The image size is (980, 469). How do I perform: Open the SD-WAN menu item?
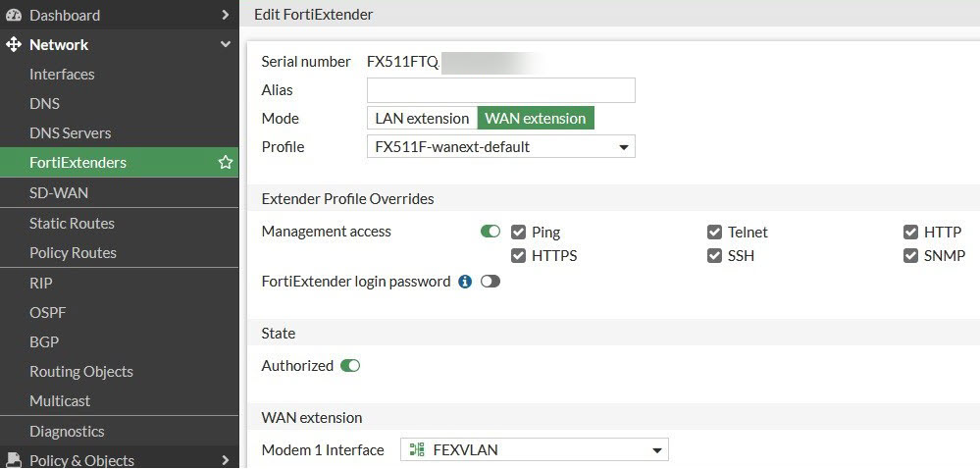[59, 193]
